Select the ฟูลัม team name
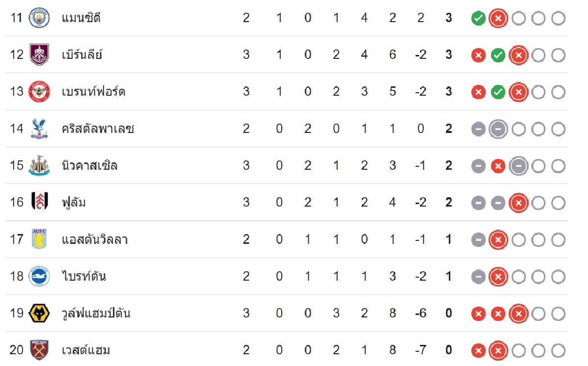Screen dimensions: 588x366 [74, 202]
